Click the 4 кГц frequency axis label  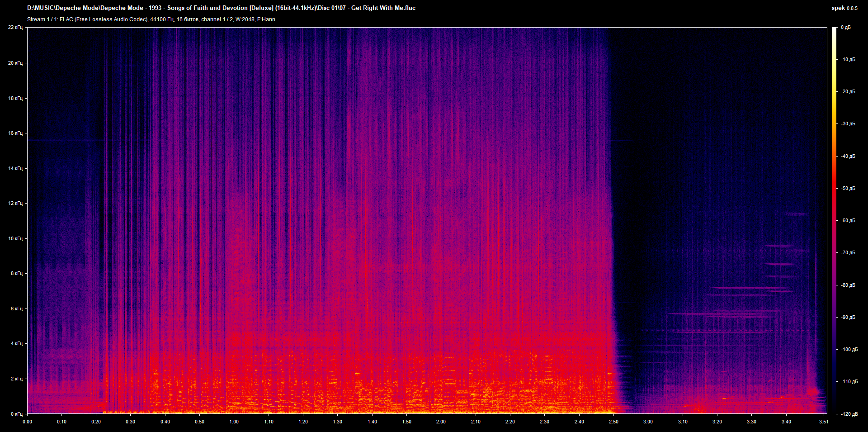(x=17, y=344)
